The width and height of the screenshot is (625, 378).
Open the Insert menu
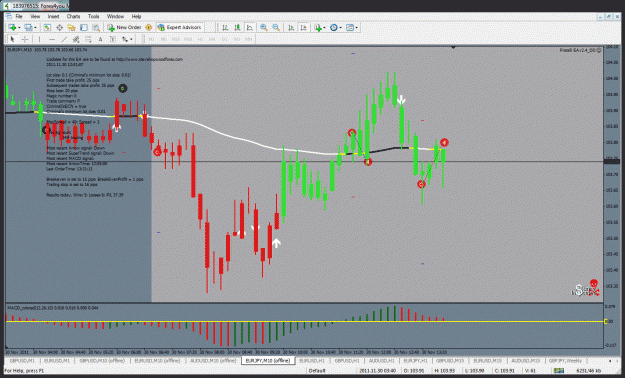53,16
